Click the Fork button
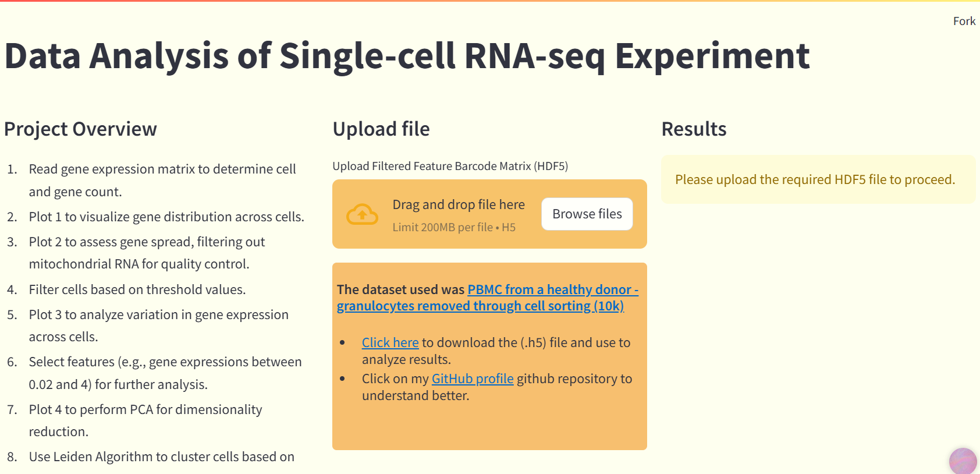 [964, 21]
